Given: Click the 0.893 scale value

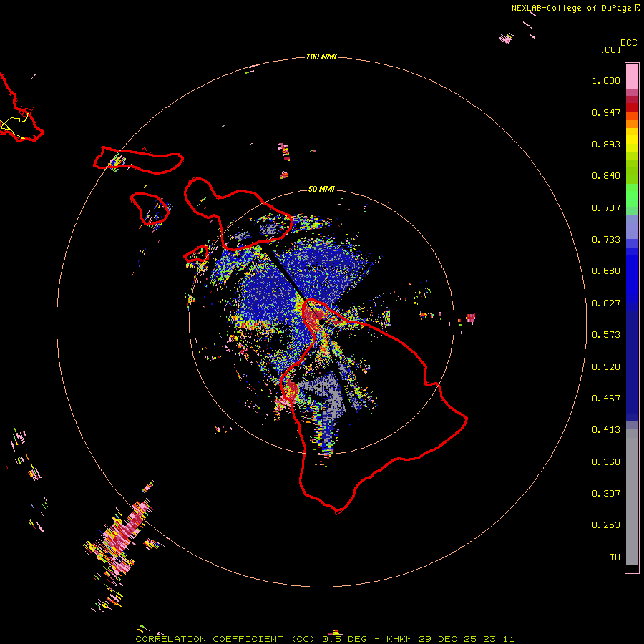Looking at the screenshot, I should coord(606,144).
